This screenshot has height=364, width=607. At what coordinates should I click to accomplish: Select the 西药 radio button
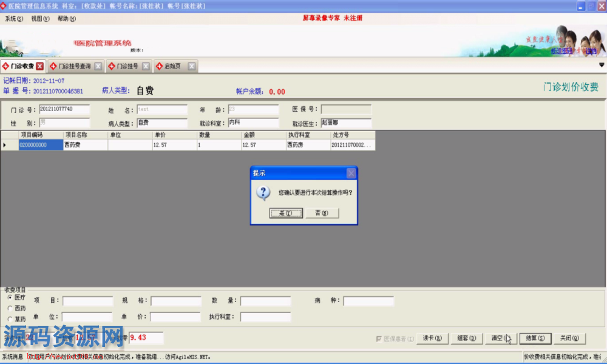(10, 308)
